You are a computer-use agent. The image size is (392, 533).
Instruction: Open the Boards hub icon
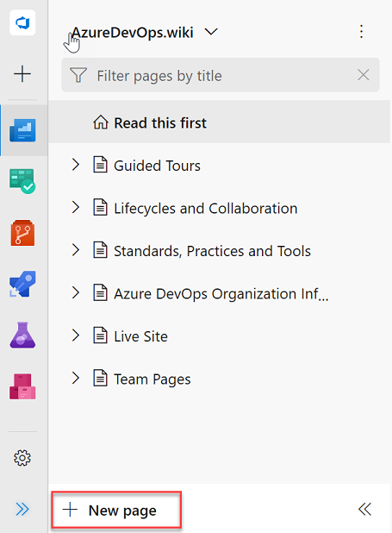point(22,181)
